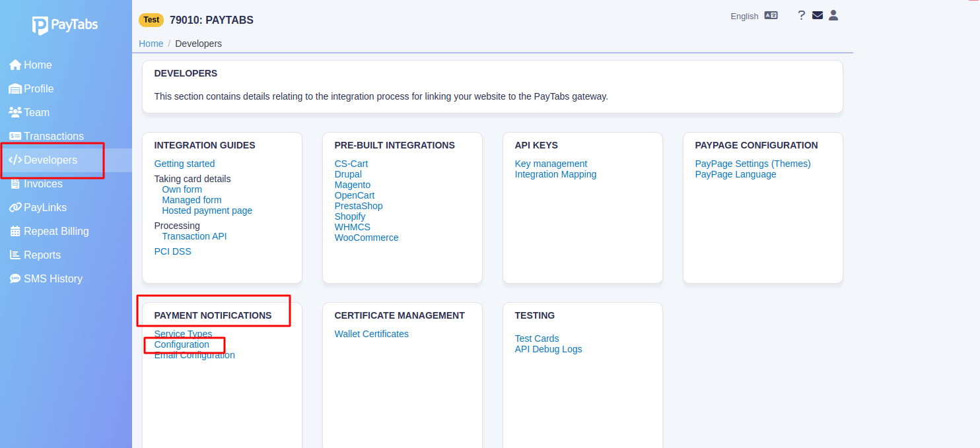Open the Getting started guide
This screenshot has width=980, height=448.
pos(184,164)
